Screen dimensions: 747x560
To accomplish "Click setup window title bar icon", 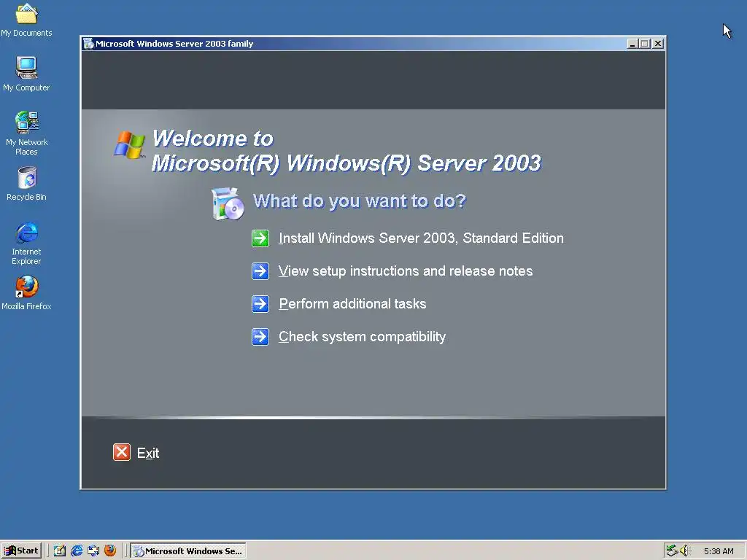I will [88, 44].
